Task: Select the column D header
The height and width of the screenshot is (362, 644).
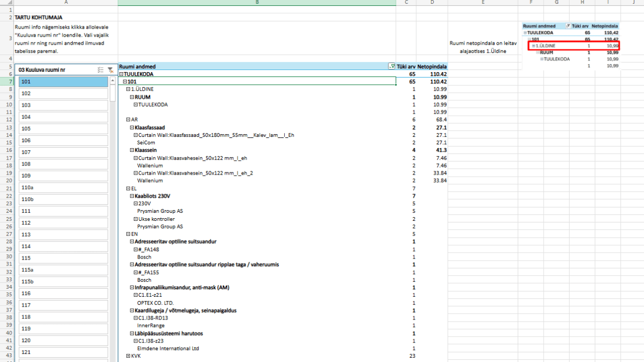Action: [x=431, y=3]
